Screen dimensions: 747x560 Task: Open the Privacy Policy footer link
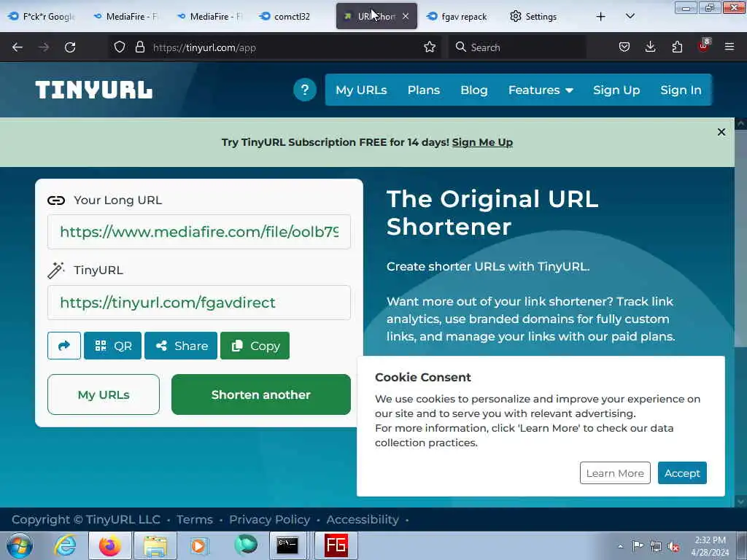270,519
